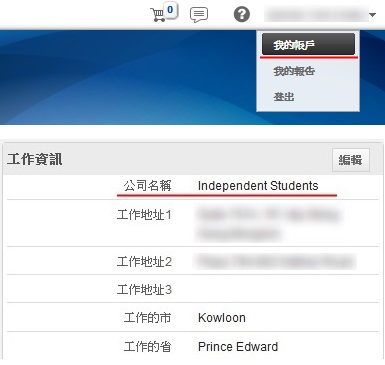This screenshot has width=385, height=365.
Task: Select the Kowloon city value
Action: [x=222, y=318]
